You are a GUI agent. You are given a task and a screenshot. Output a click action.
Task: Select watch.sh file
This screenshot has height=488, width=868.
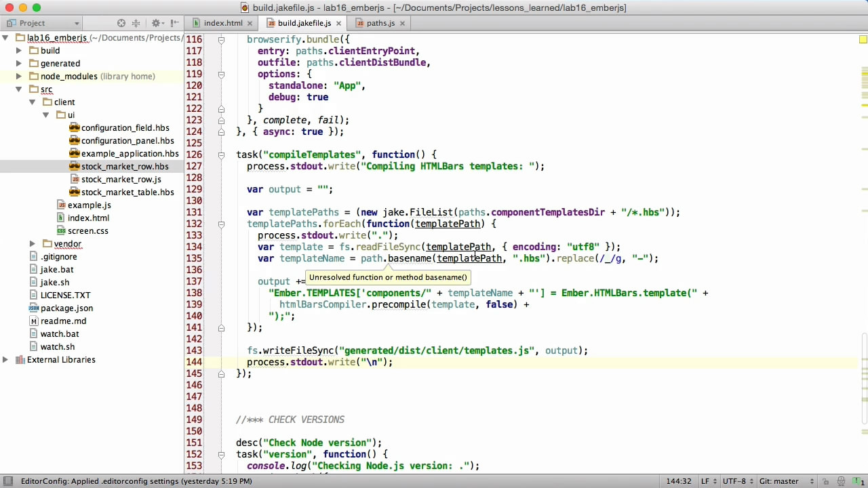tap(58, 347)
